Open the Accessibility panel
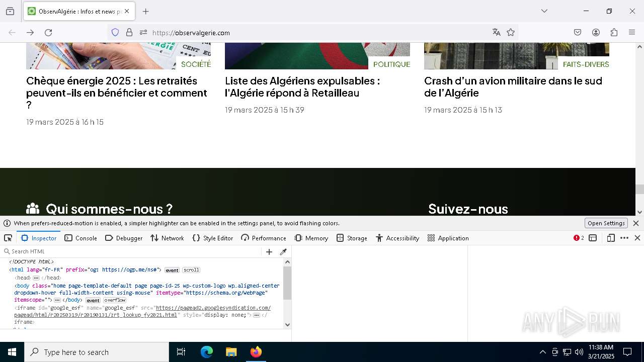The height and width of the screenshot is (362, 644). click(x=397, y=238)
